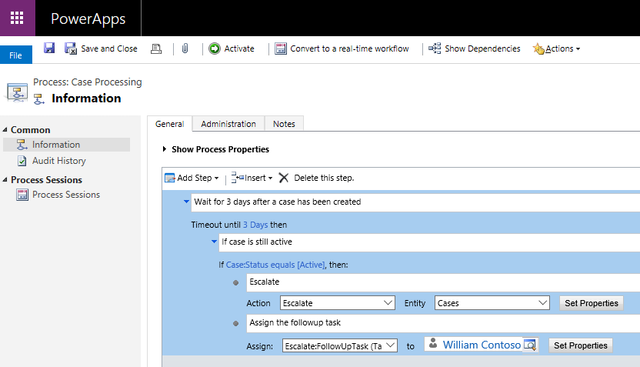This screenshot has width=640, height=367.
Task: Expand Show Process Properties
Action: (164, 149)
